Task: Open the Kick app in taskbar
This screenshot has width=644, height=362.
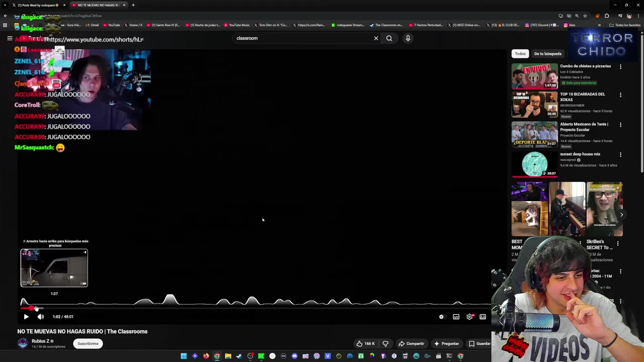Action: [261, 356]
